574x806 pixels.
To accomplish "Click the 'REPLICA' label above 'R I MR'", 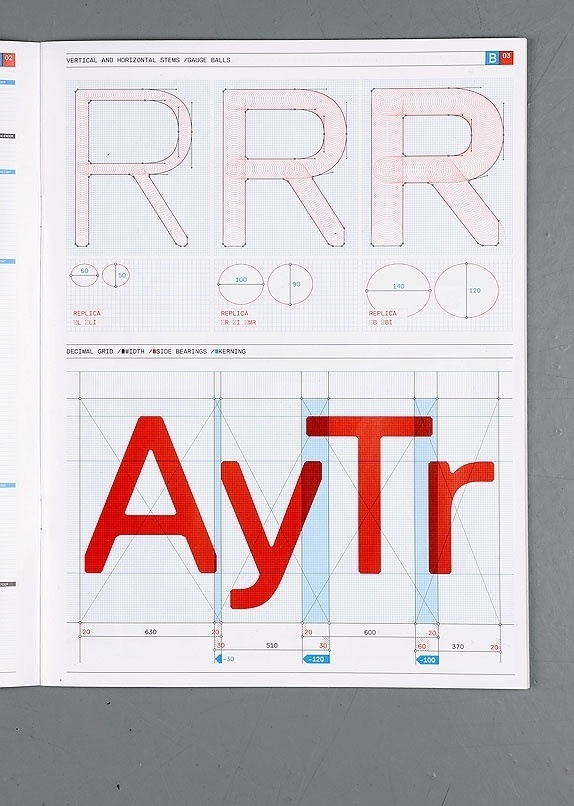I will tap(234, 314).
